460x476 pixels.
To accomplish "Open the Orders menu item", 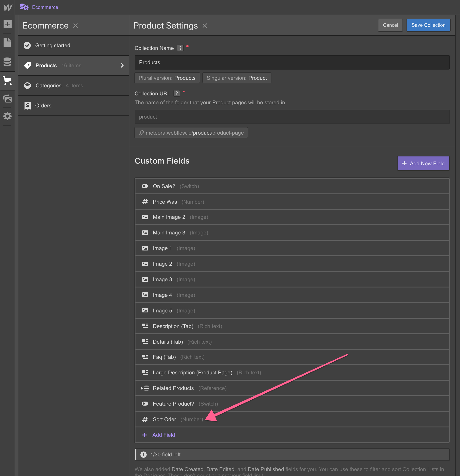I will tap(43, 105).
